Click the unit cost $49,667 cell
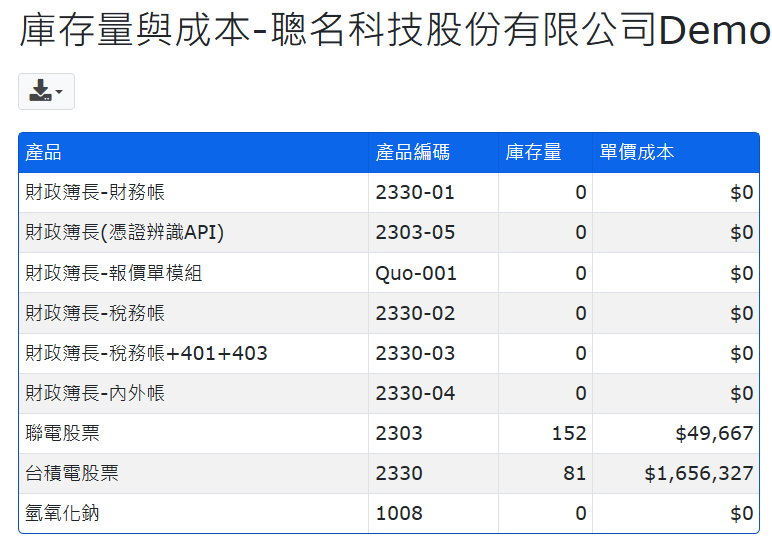The height and width of the screenshot is (536, 772). pyautogui.click(x=714, y=433)
